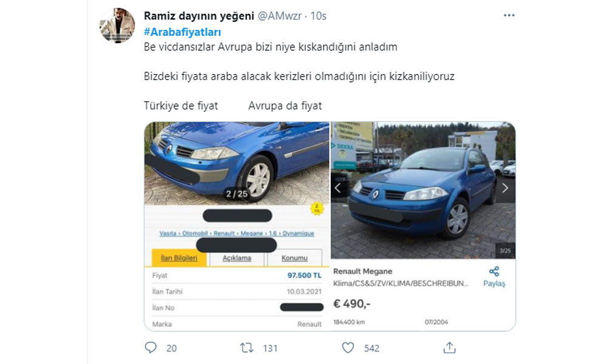Share the tweet via upload icon
This screenshot has height=364, width=607.
[x=449, y=348]
